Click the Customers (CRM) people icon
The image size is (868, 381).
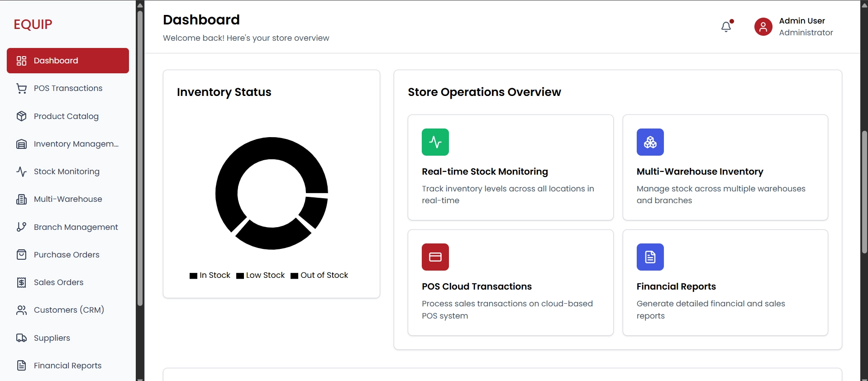tap(21, 310)
